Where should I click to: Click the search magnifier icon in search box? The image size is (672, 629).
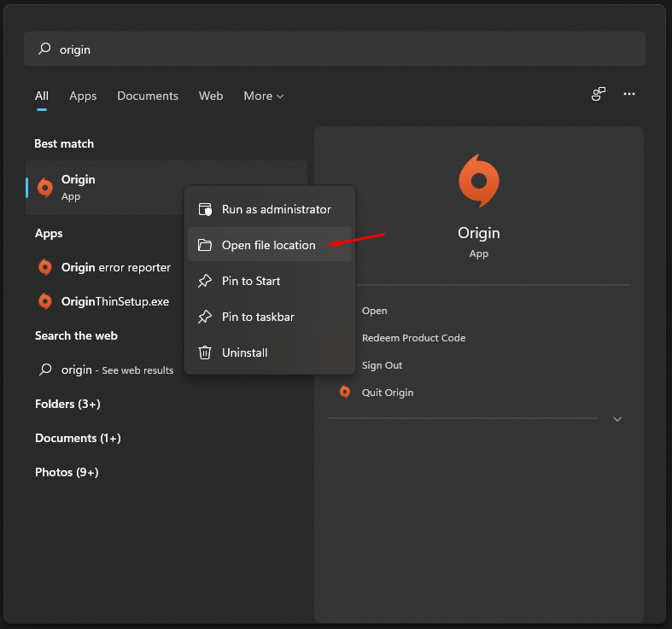click(x=44, y=49)
